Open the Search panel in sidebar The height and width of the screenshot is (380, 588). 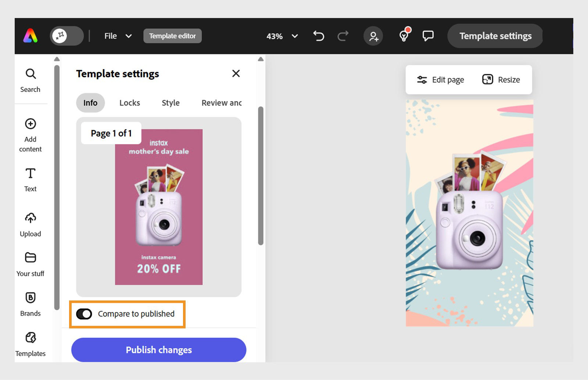tap(31, 80)
